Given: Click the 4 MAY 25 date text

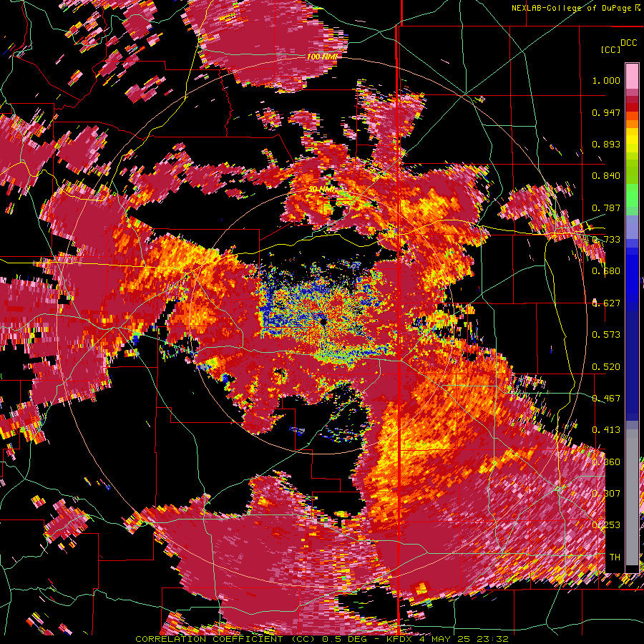Looking at the screenshot, I should point(446,639).
